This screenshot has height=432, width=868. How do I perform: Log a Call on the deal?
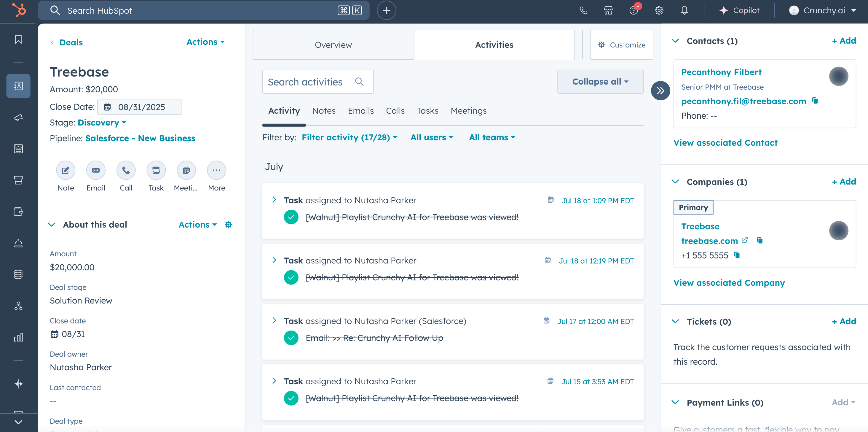[126, 170]
